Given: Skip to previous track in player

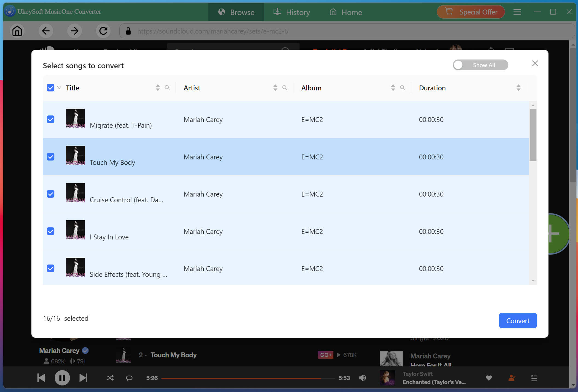Looking at the screenshot, I should coord(41,378).
